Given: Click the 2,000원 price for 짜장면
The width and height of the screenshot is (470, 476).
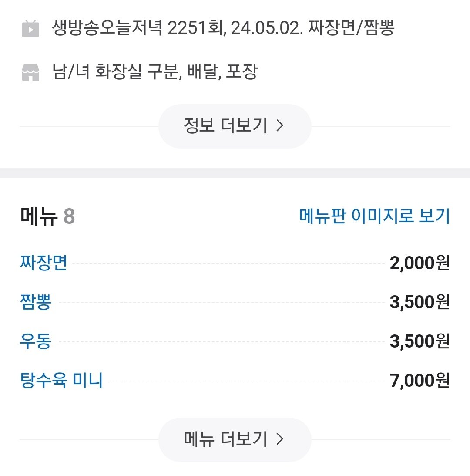Looking at the screenshot, I should 420,263.
